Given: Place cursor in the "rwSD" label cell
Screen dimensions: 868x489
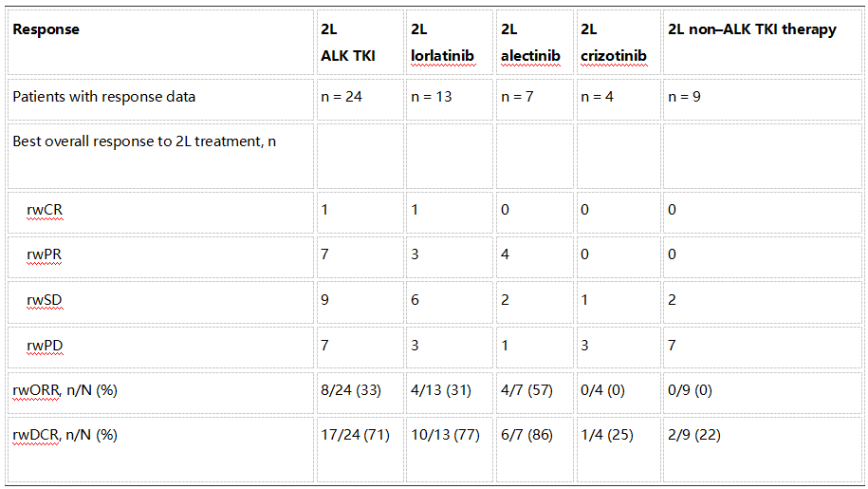Looking at the screenshot, I should 45,301.
